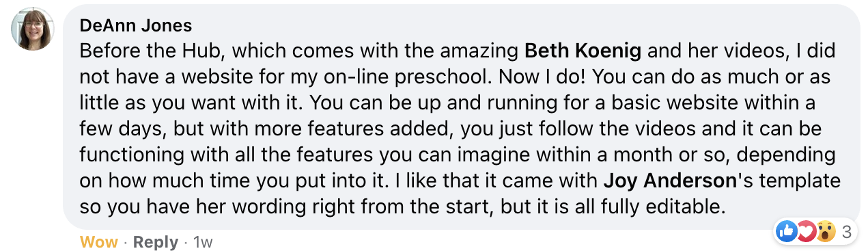Click the Wow face emoji reaction icon
This screenshot has height=251, width=868.
825,231
